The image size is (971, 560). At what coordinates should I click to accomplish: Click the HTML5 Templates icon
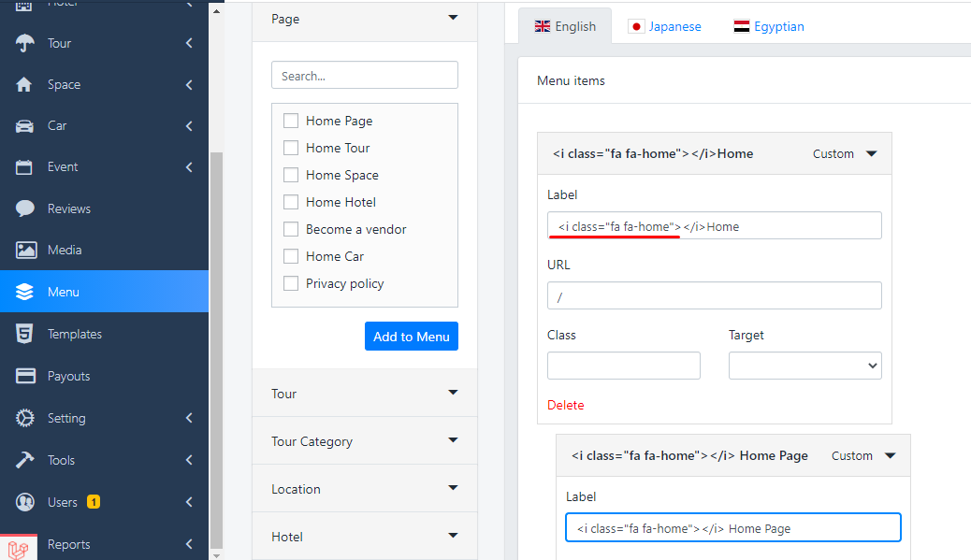coord(25,334)
